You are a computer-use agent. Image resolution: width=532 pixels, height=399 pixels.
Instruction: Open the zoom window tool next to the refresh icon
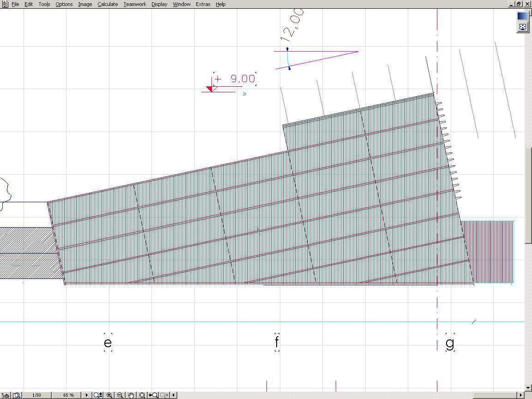pyautogui.click(x=16, y=395)
